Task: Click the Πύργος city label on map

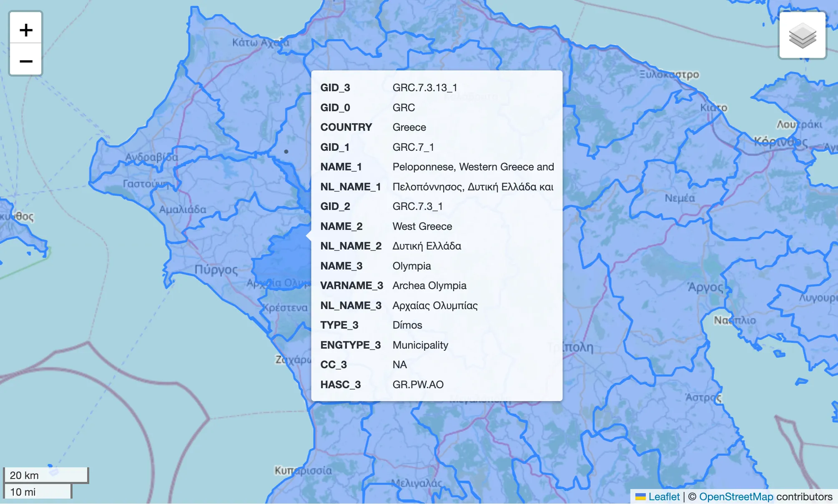Action: [216, 269]
